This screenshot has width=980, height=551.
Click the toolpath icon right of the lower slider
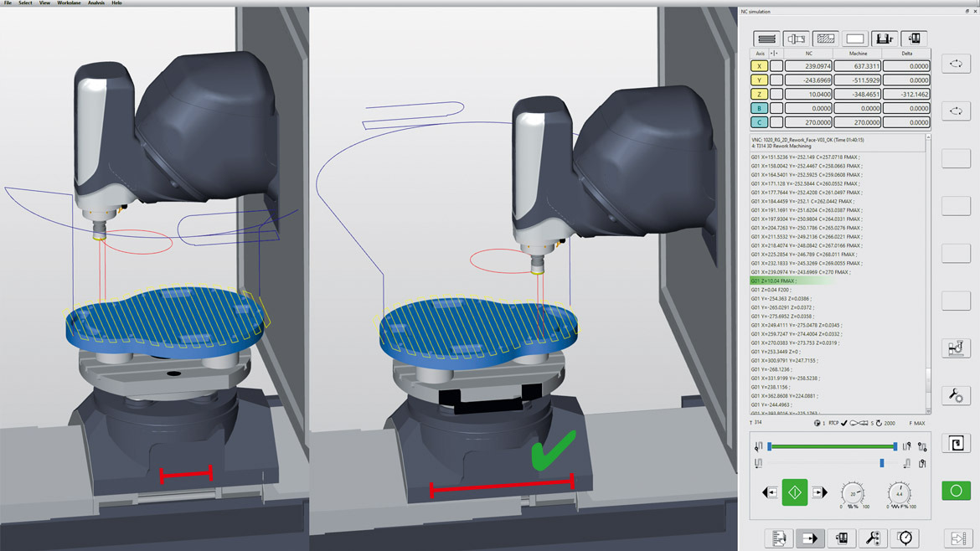(x=906, y=463)
